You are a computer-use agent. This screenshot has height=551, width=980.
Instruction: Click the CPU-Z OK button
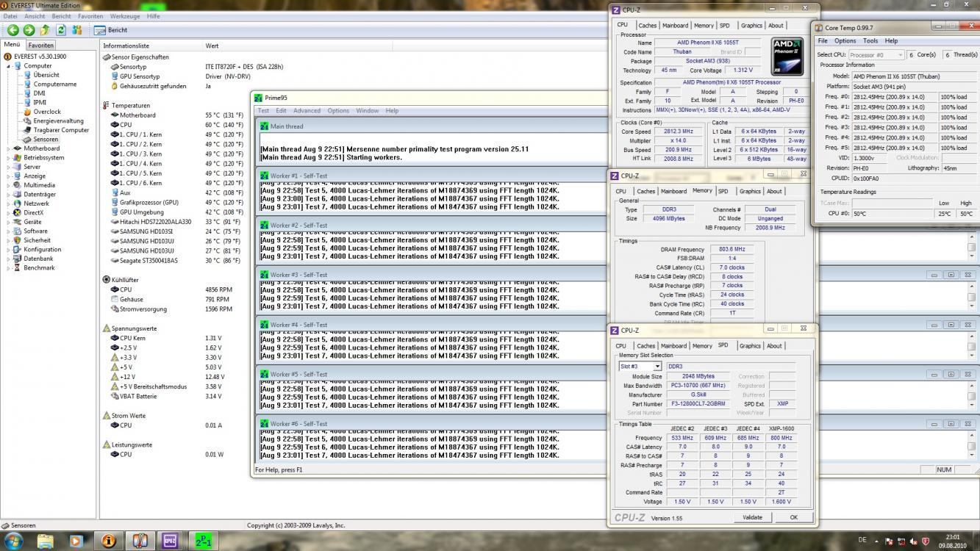pos(793,517)
